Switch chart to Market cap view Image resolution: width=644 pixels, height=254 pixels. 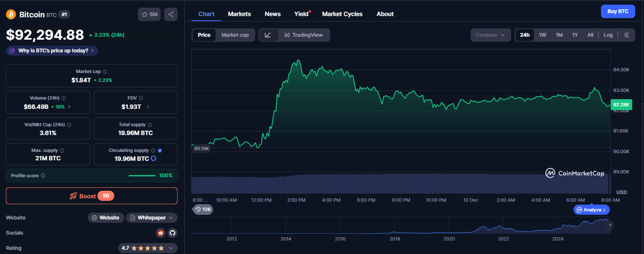(235, 35)
